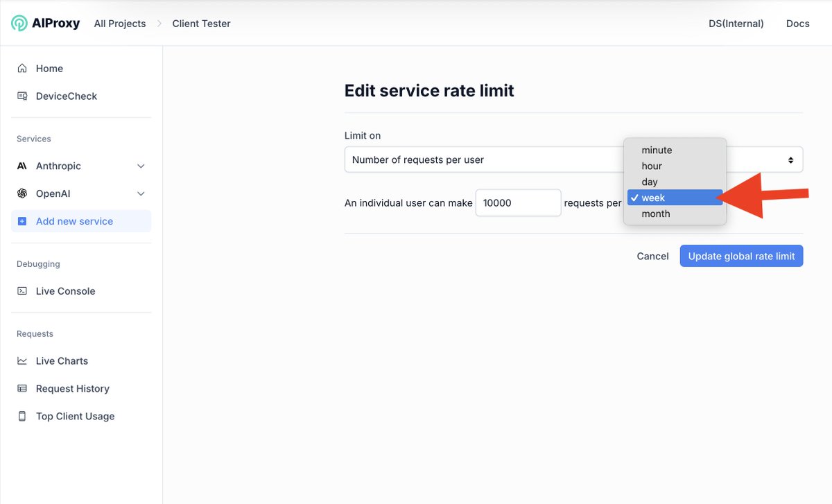Open the Client Tester breadcrumb
832x504 pixels.
pos(202,24)
